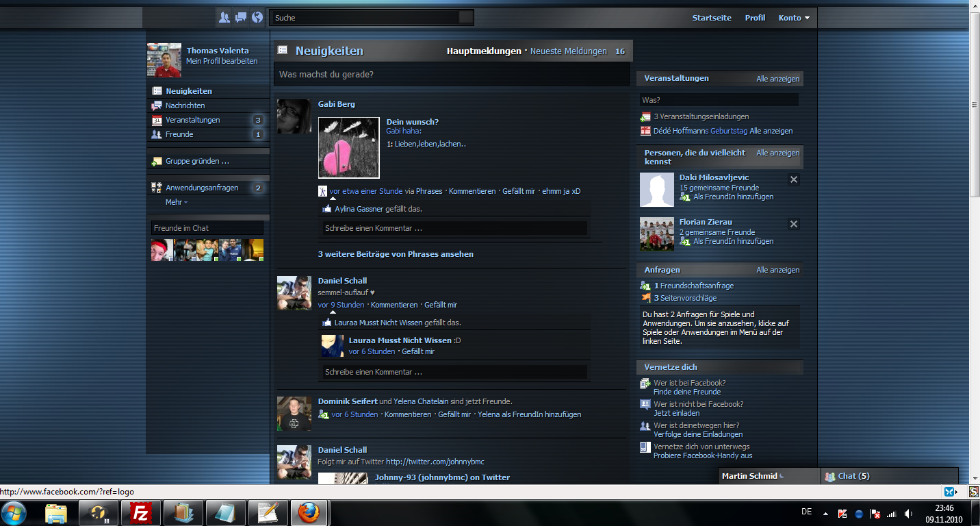980x526 pixels.
Task: Click the Suche search field
Action: (x=364, y=18)
